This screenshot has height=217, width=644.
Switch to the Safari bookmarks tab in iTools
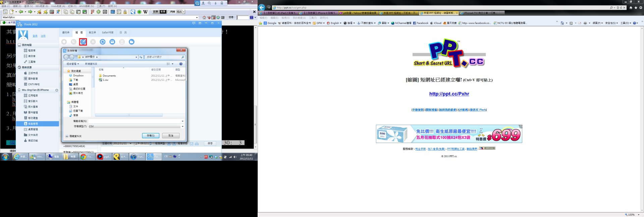108,32
